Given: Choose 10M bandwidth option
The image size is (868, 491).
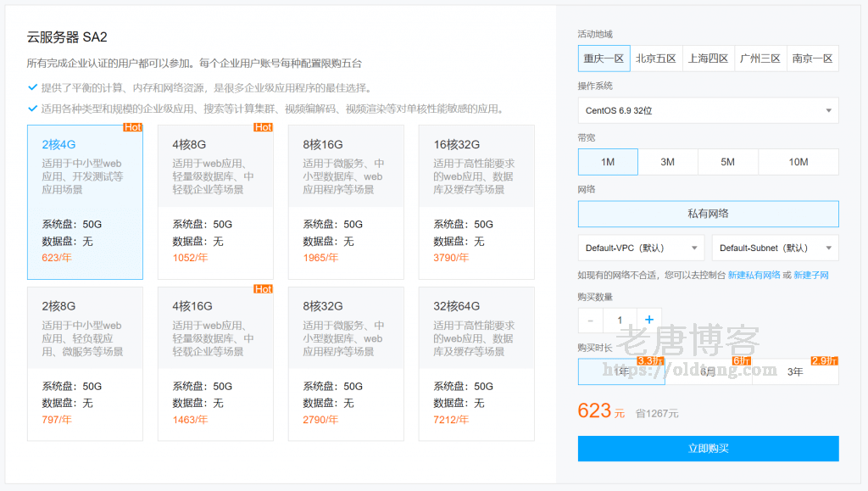Looking at the screenshot, I should 798,162.
